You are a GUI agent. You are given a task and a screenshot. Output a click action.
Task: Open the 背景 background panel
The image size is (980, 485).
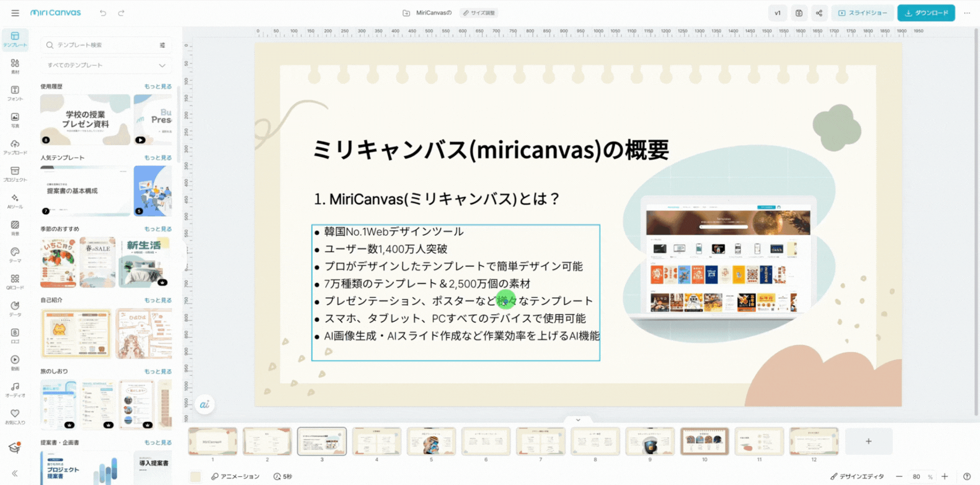15,228
